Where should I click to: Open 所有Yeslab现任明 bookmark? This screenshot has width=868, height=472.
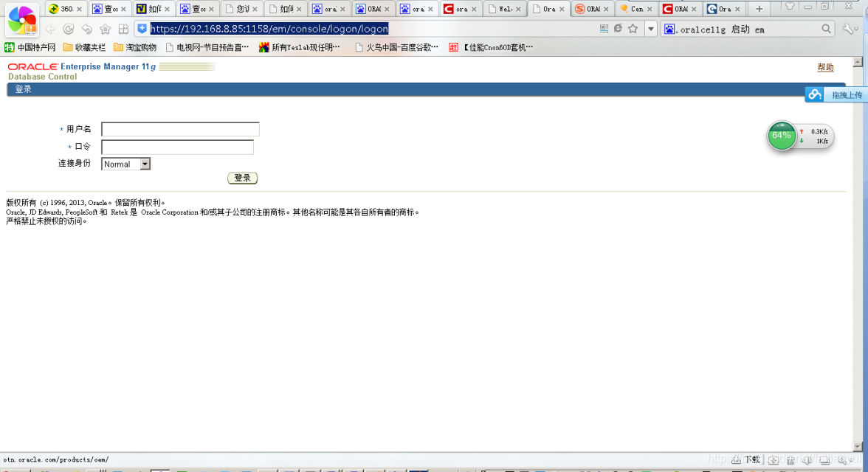(300, 48)
